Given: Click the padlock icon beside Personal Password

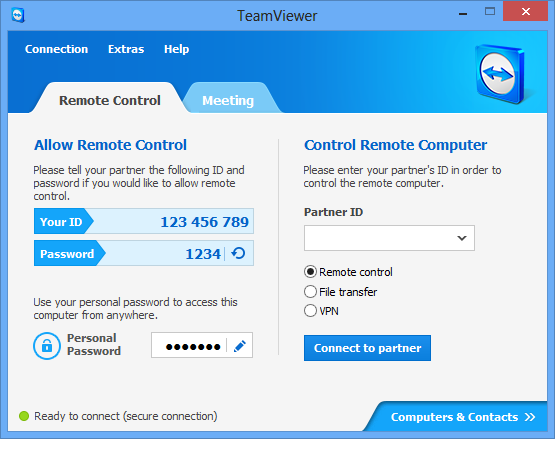Looking at the screenshot, I should (x=47, y=346).
